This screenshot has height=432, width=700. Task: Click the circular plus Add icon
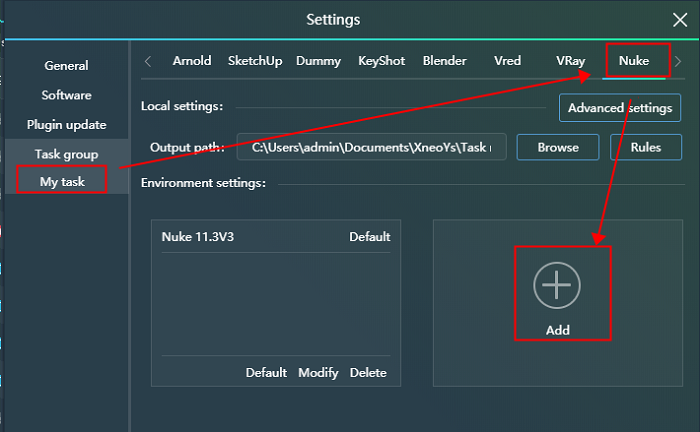[x=556, y=285]
